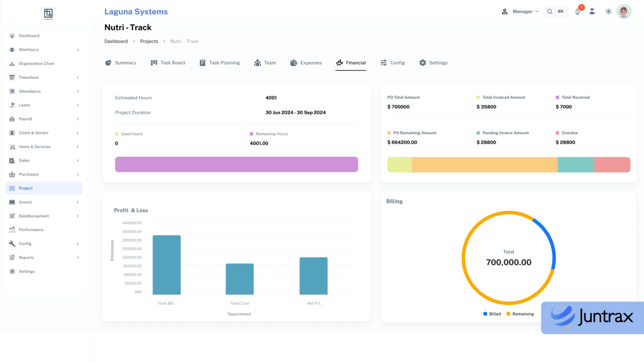The image size is (644, 362).
Task: Switch to the Task Board tab
Action: [x=168, y=63]
